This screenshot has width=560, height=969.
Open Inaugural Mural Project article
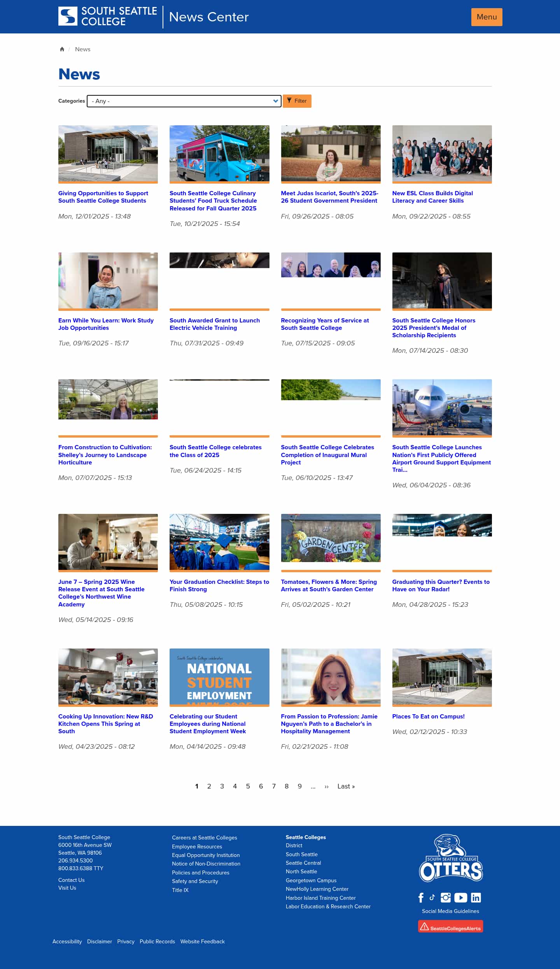(x=327, y=455)
